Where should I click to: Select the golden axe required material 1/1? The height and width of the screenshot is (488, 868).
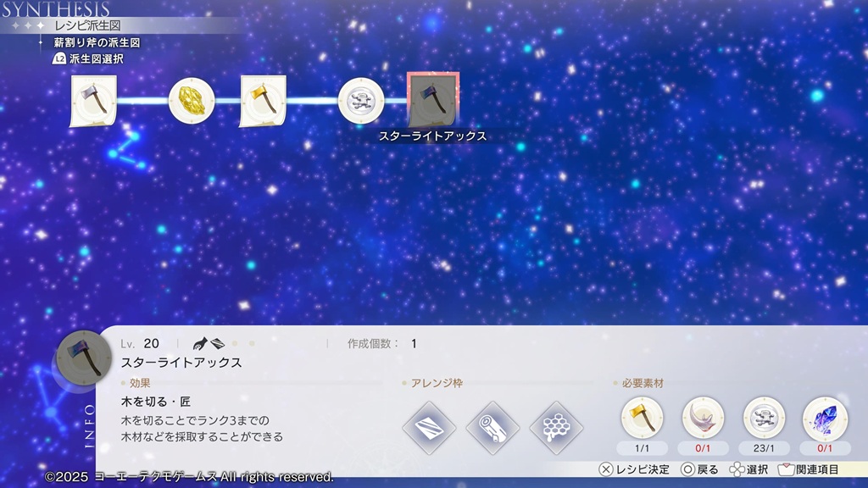coord(643,418)
